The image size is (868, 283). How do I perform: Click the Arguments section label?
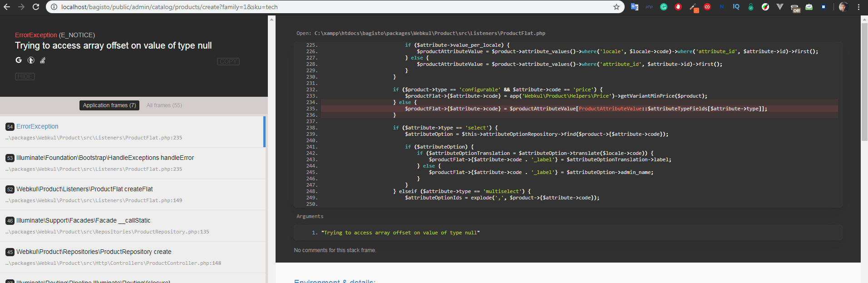310,216
